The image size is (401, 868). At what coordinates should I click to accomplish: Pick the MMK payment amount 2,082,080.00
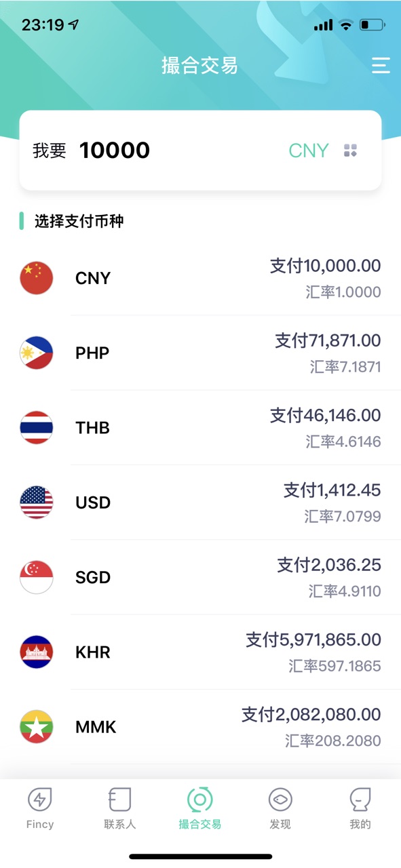pyautogui.click(x=311, y=714)
